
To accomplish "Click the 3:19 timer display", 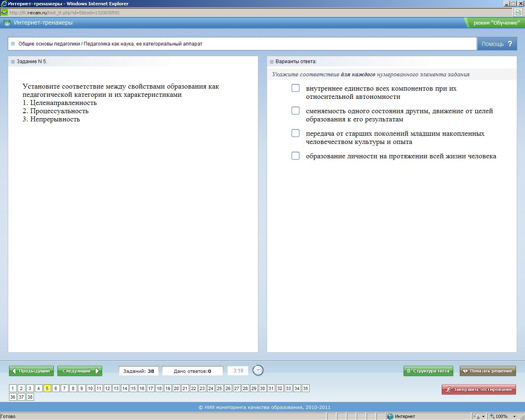I will point(238,371).
